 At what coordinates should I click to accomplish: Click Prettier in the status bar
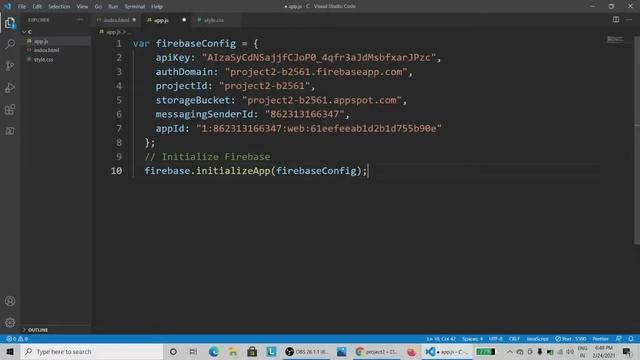(600, 339)
